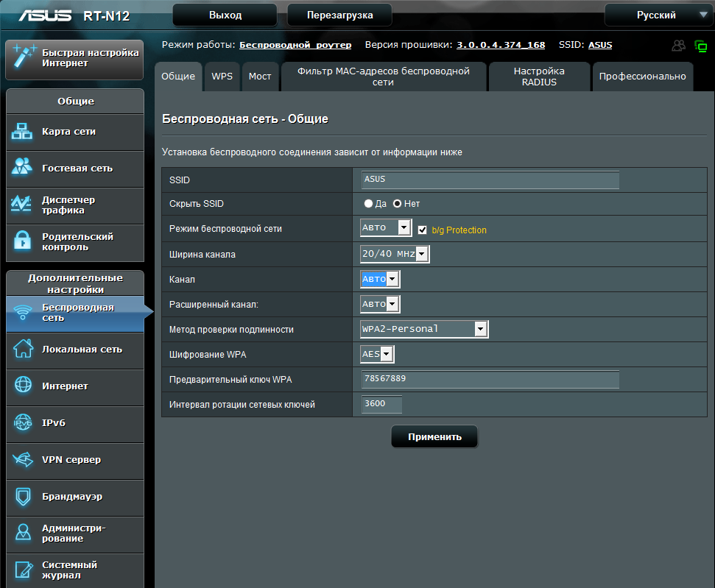Viewport: 715px width, 588px height.
Task: Click the Системный журнал notepad icon
Action: [x=24, y=570]
